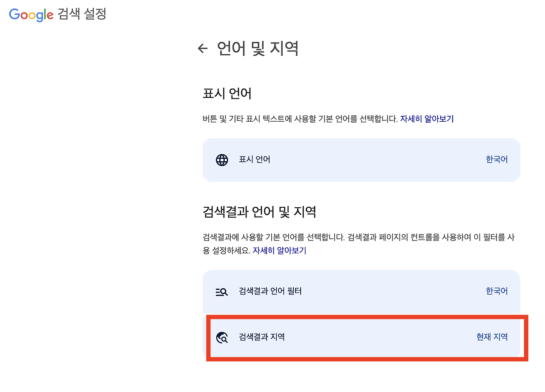Select the language filter icon beside 검색결과 언어 필터
Viewport: 545px width, 392px height.
tap(221, 291)
